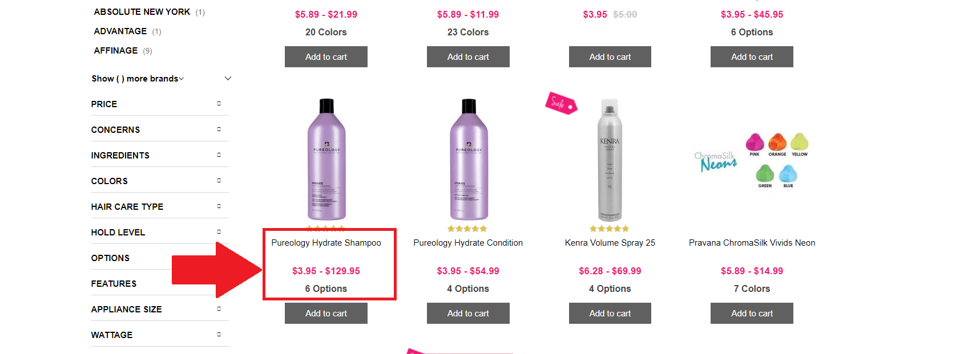Open the HAIR CARE TYPE filter
Image resolution: width=980 pixels, height=354 pixels.
[219, 206]
